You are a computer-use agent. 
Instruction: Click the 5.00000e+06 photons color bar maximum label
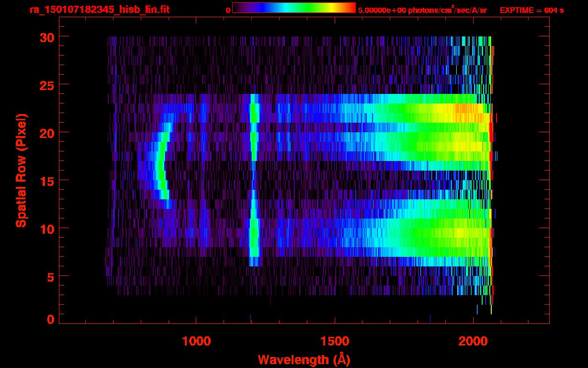422,10
